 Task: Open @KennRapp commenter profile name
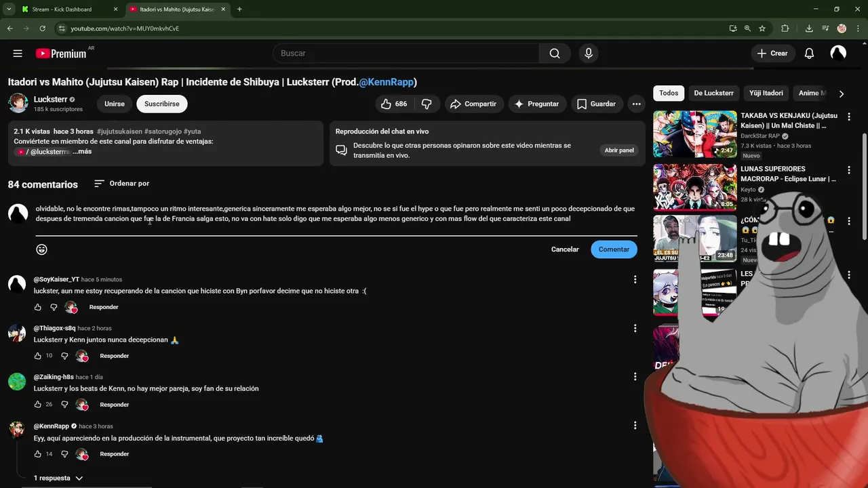[52, 426]
